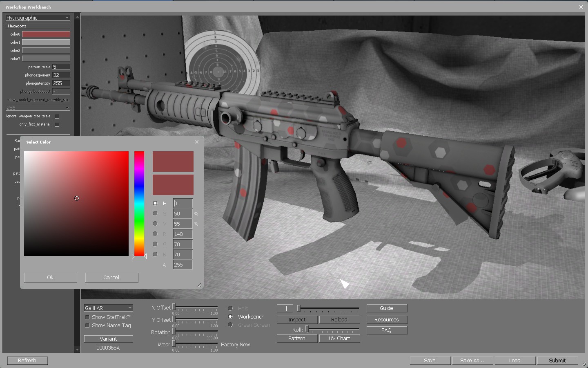This screenshot has width=588, height=368.
Task: Click Ok in Select Color dialog
Action: [50, 277]
